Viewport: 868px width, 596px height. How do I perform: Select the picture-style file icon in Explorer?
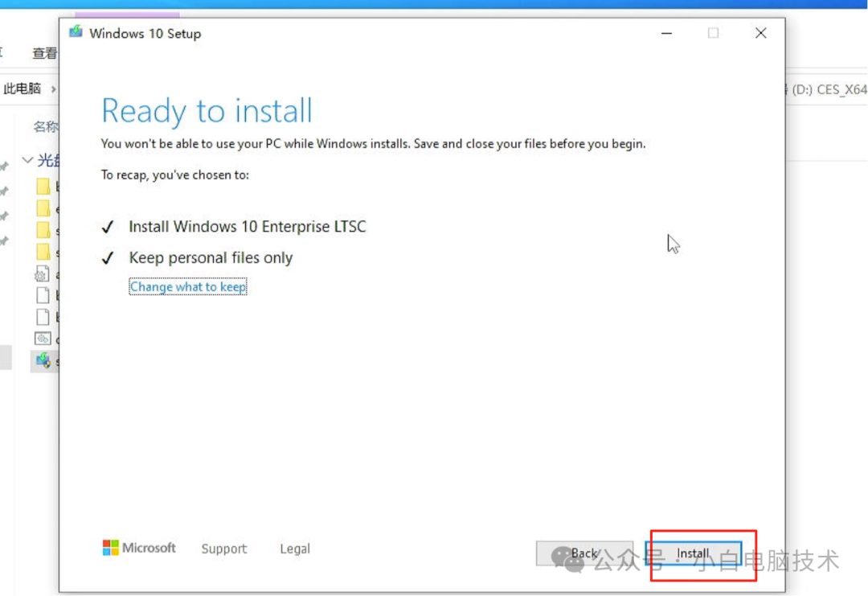pos(43,338)
